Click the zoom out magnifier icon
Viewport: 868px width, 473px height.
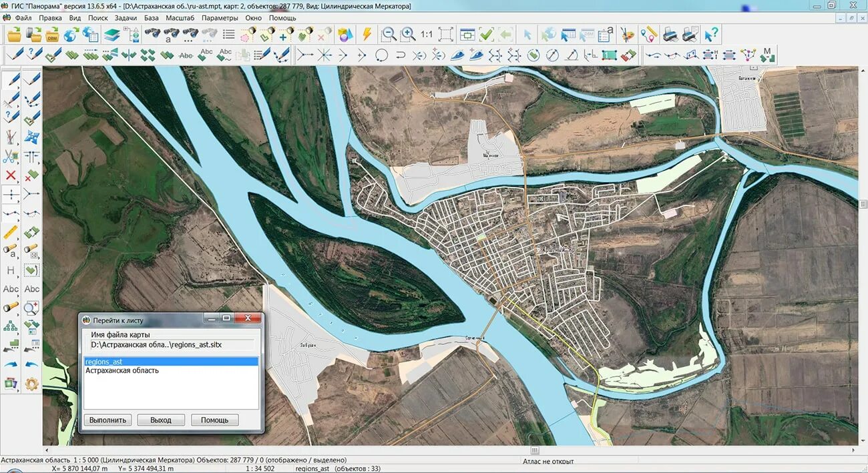click(x=389, y=34)
